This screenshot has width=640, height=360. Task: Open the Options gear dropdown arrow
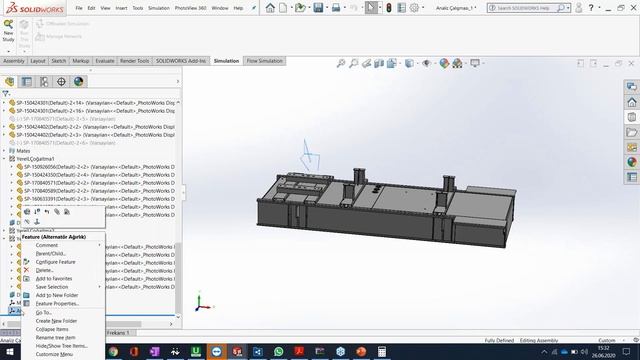point(423,8)
